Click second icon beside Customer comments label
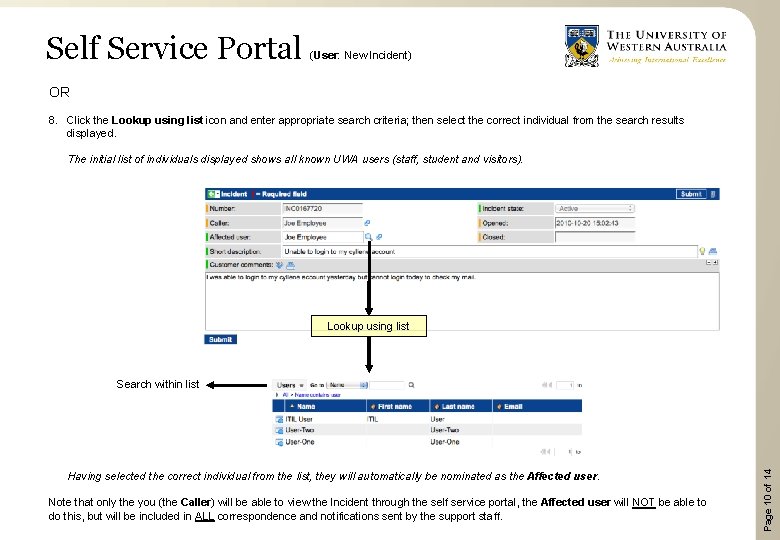The height and width of the screenshot is (540, 780). [x=291, y=265]
